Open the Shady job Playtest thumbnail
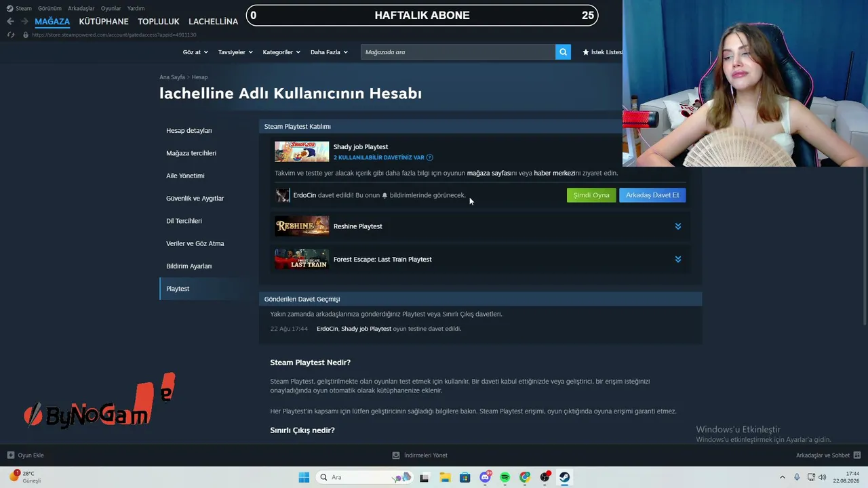The height and width of the screenshot is (488, 868). [302, 152]
